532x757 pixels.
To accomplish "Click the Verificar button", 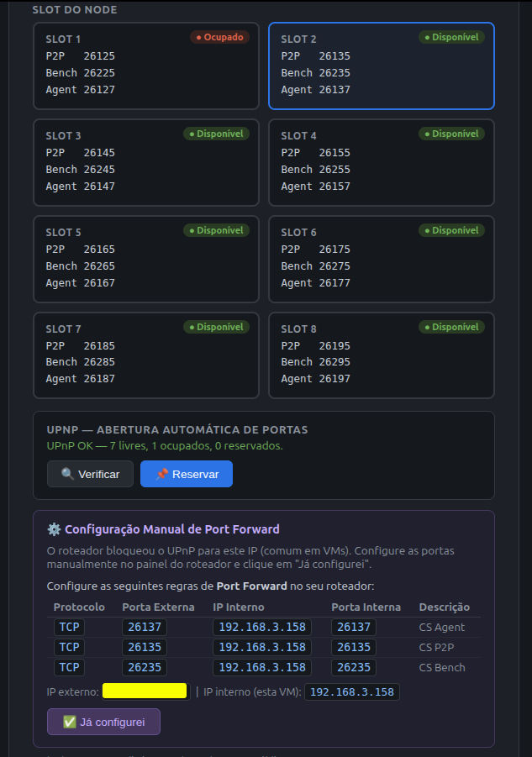I will point(90,474).
